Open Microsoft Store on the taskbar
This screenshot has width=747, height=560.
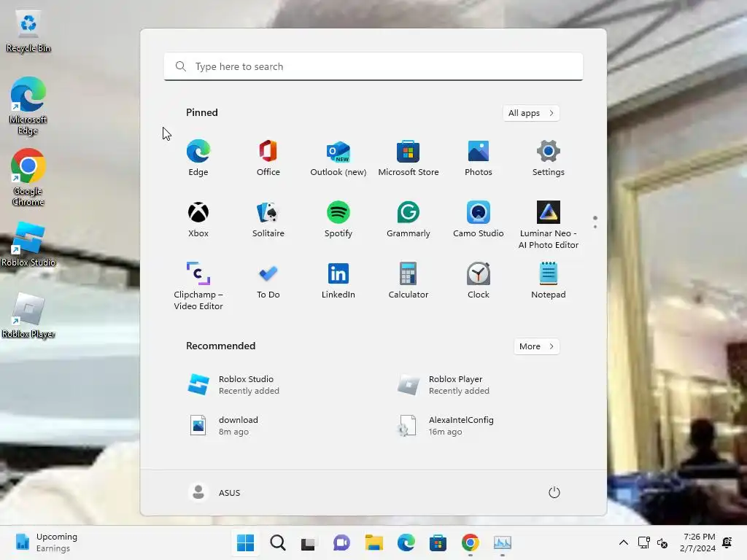(x=438, y=542)
